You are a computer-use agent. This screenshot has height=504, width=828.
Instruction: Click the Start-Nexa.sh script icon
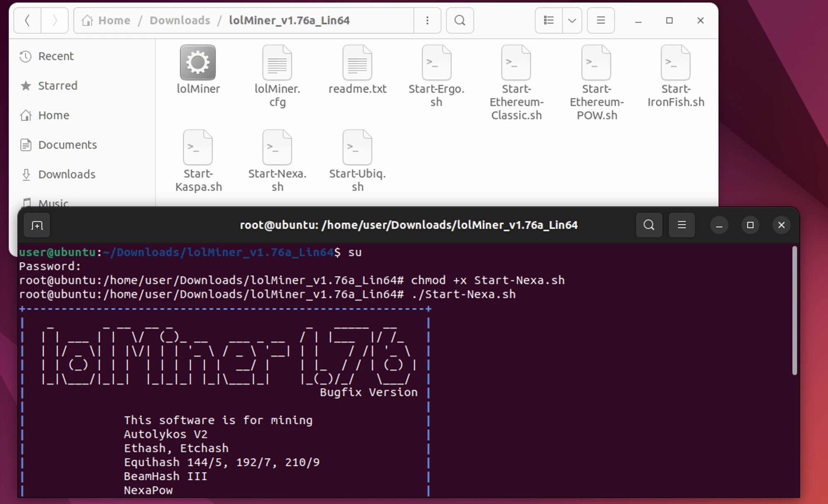pyautogui.click(x=277, y=148)
